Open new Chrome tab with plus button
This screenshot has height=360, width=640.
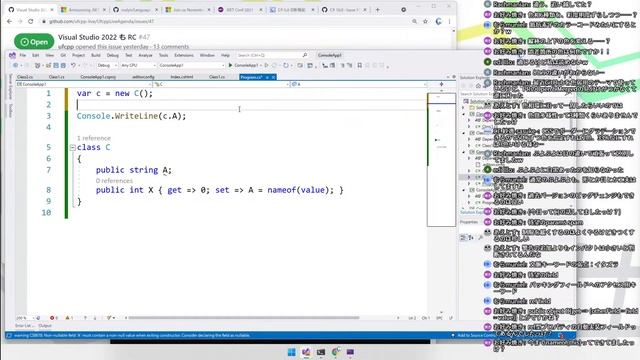(x=378, y=10)
